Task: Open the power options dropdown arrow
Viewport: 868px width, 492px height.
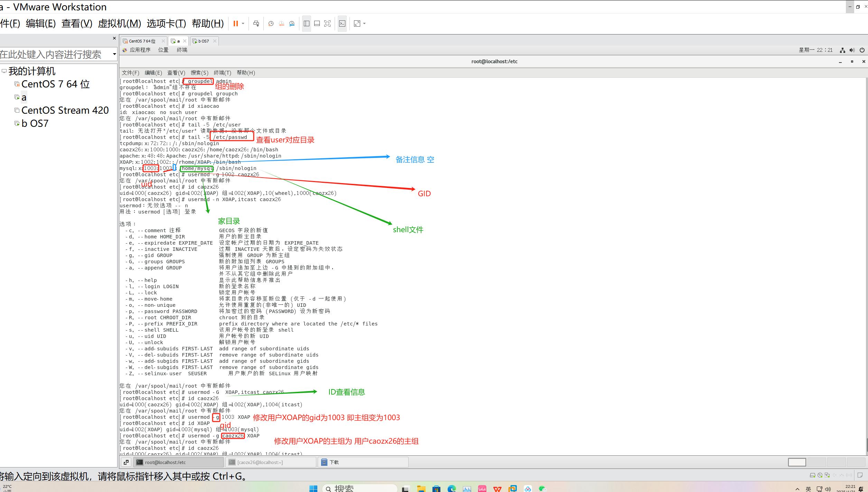Action: coord(243,23)
